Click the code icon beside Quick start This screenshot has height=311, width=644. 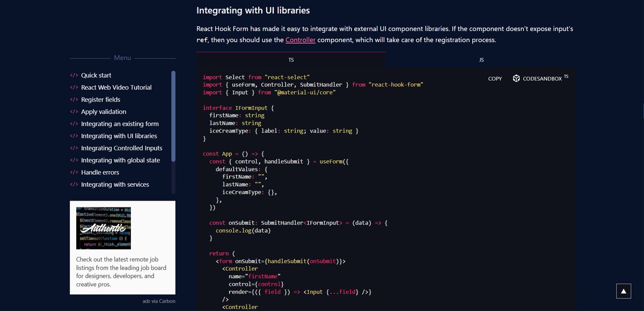[x=74, y=76]
